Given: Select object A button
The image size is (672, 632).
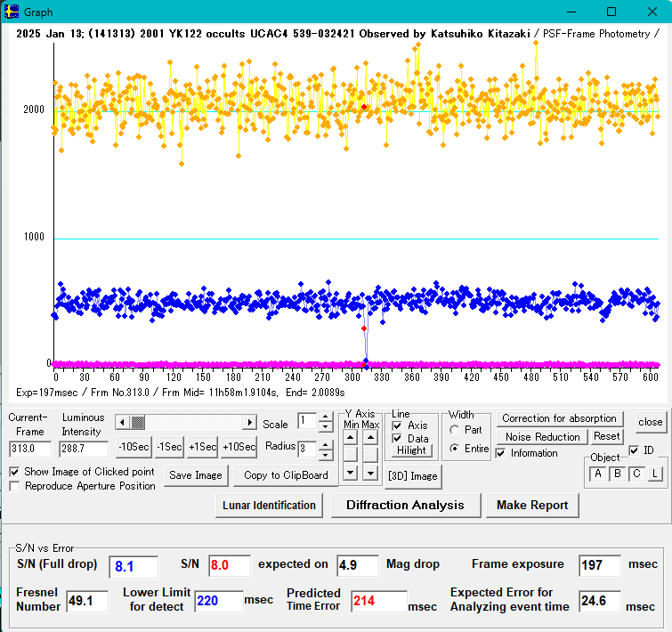Looking at the screenshot, I should point(599,474).
